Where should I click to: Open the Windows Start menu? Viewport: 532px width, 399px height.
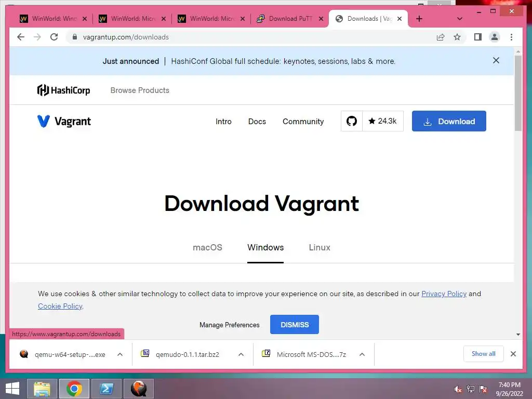point(12,389)
